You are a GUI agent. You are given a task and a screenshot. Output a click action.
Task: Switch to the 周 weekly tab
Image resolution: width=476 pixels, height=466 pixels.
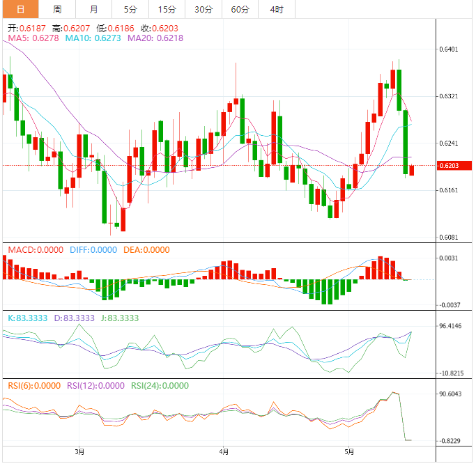click(x=57, y=9)
